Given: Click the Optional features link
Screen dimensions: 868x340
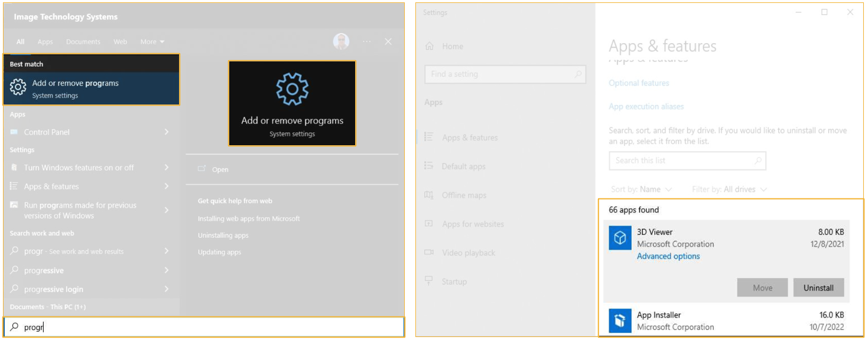Looking at the screenshot, I should pyautogui.click(x=639, y=83).
